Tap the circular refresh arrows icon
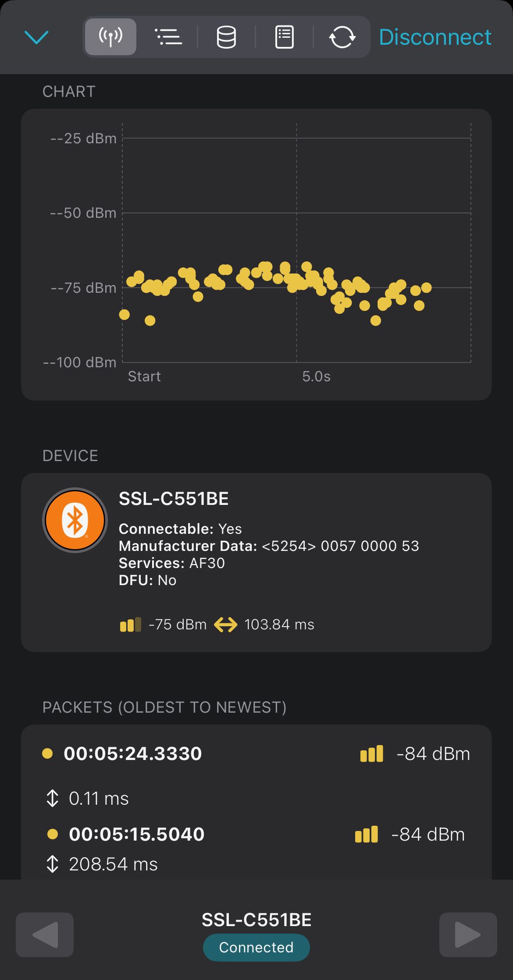The image size is (513, 980). click(x=342, y=37)
